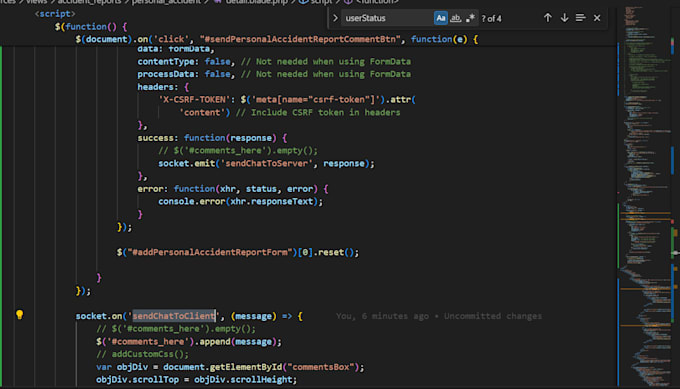Image resolution: width=680 pixels, height=389 pixels.
Task: Toggle Match Whole Word option
Action: (455, 18)
